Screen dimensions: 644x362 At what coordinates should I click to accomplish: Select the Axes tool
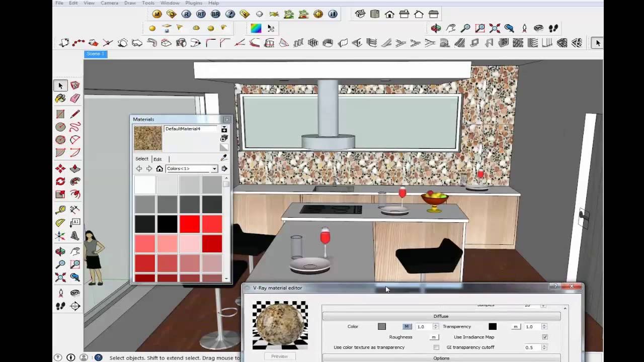tap(60, 235)
